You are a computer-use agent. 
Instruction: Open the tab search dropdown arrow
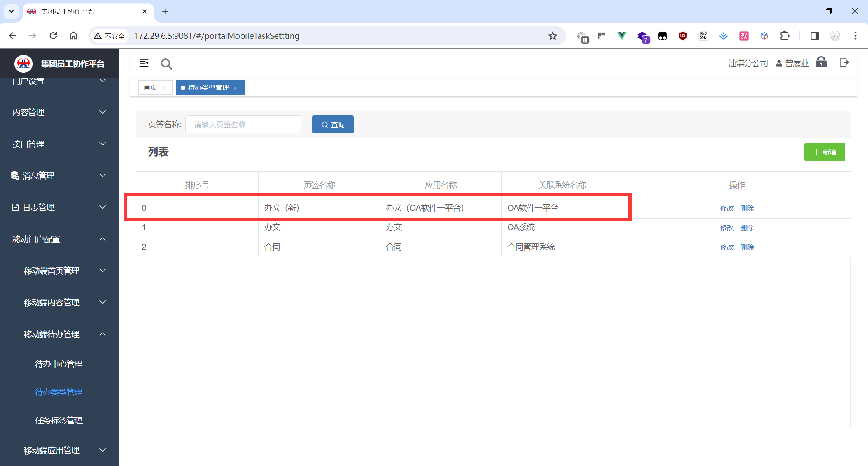(x=11, y=11)
